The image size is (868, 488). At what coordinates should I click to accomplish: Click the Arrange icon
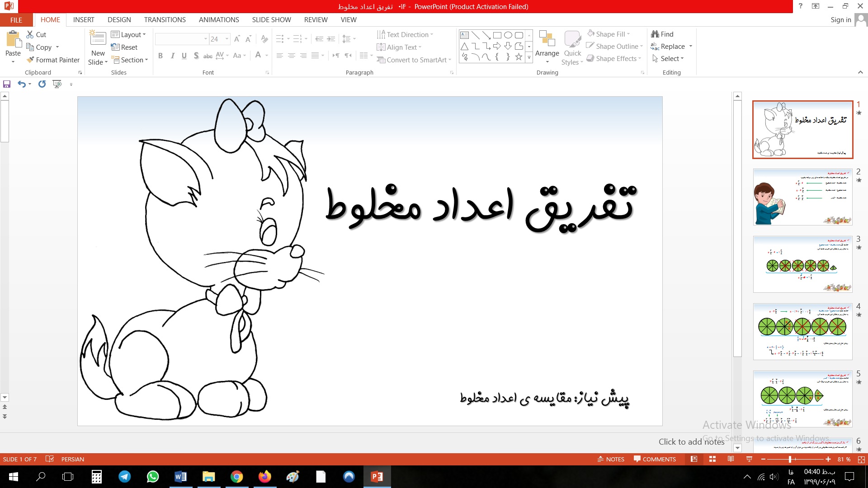[547, 40]
